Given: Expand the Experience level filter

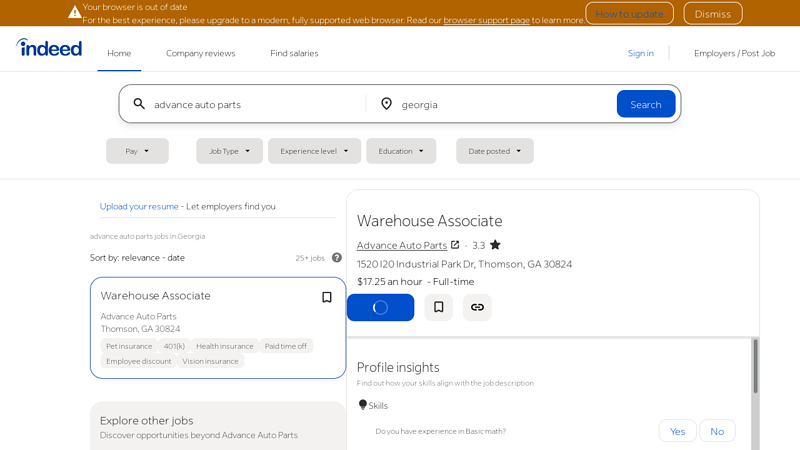Looking at the screenshot, I should 314,151.
